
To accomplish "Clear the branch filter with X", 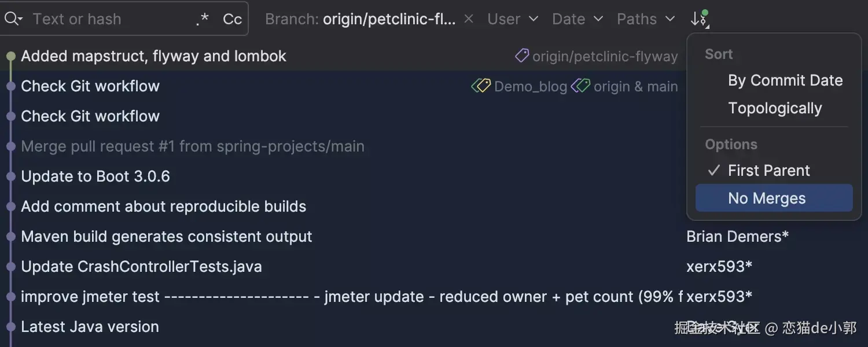I will [469, 19].
